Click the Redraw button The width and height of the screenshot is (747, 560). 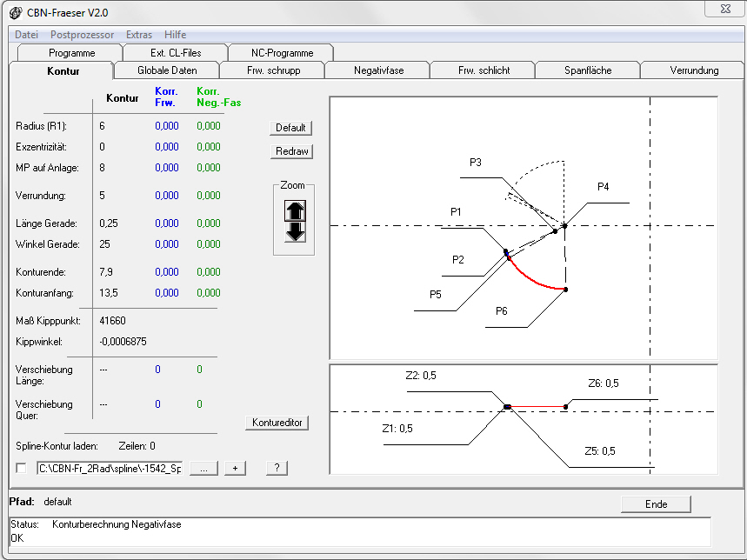(x=290, y=151)
